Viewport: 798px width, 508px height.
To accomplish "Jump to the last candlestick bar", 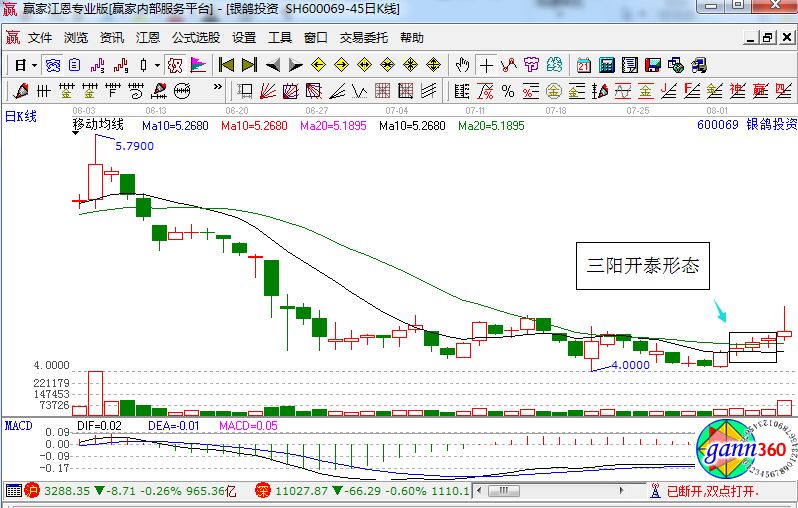I will (x=249, y=65).
